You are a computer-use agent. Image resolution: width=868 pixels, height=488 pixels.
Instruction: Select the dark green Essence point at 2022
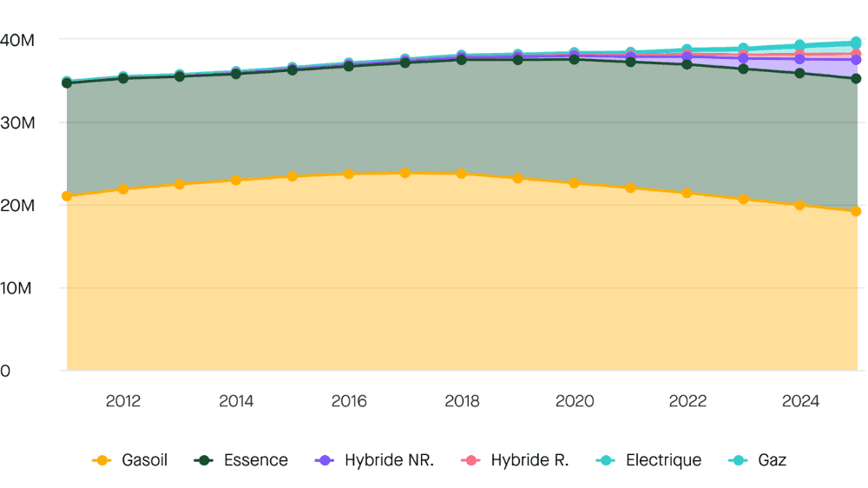[x=687, y=64]
